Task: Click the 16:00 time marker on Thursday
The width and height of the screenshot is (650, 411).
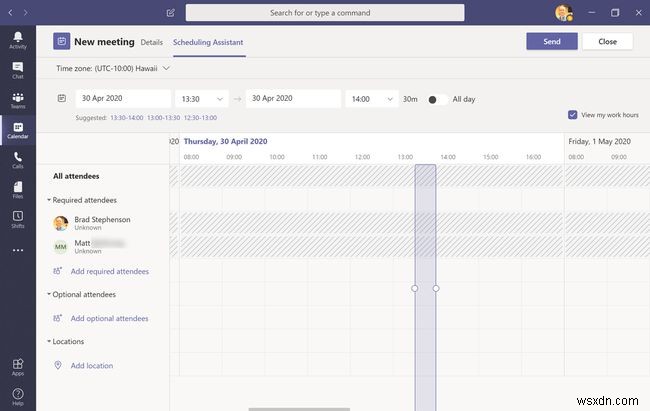Action: tap(534, 157)
